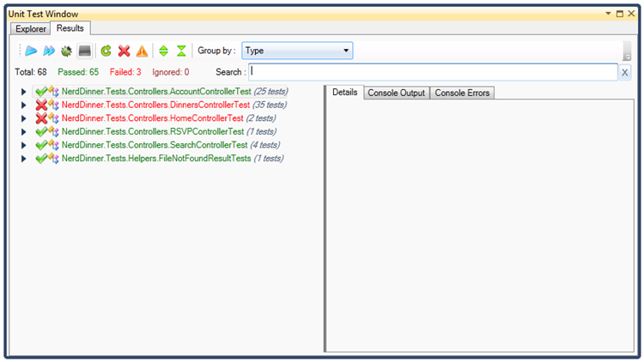Open the Group by Type dropdown
This screenshot has height=362, width=644.
point(297,51)
